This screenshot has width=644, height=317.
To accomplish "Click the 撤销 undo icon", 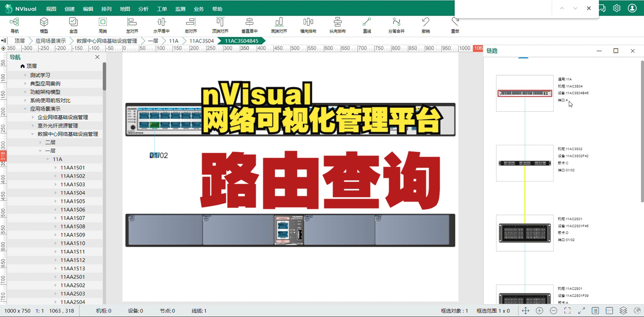I will click(x=425, y=25).
